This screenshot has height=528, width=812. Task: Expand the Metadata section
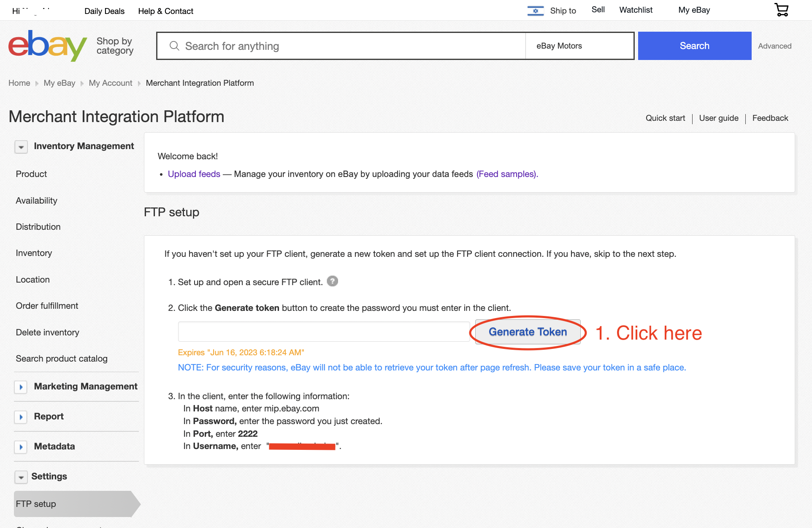coord(21,447)
